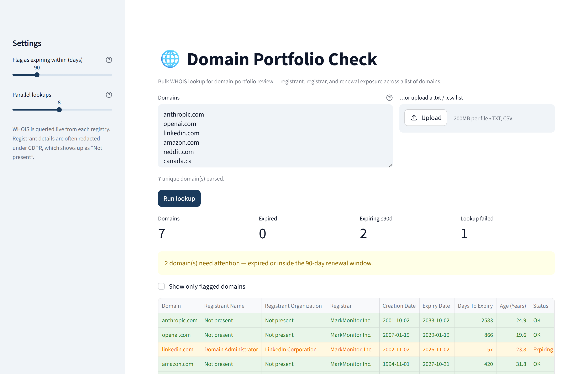Click the 24.9 age value cell
Image resolution: width=588 pixels, height=374 pixels.
pos(513,320)
